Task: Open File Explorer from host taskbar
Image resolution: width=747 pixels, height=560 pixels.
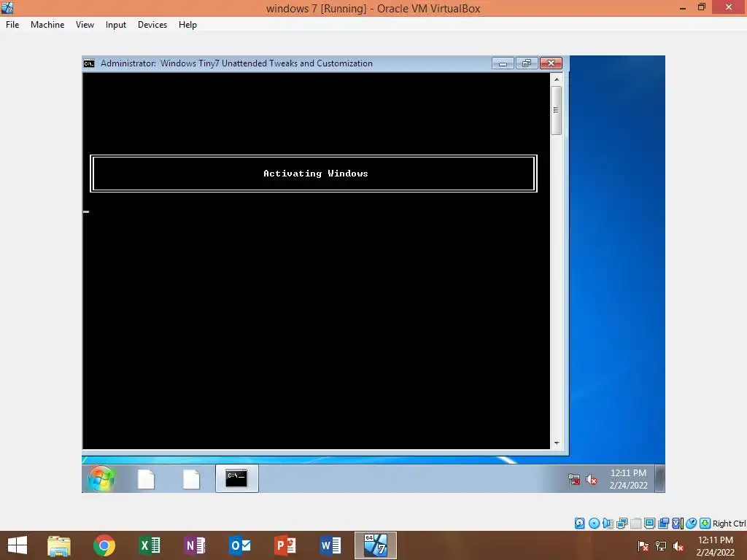Action: click(59, 545)
